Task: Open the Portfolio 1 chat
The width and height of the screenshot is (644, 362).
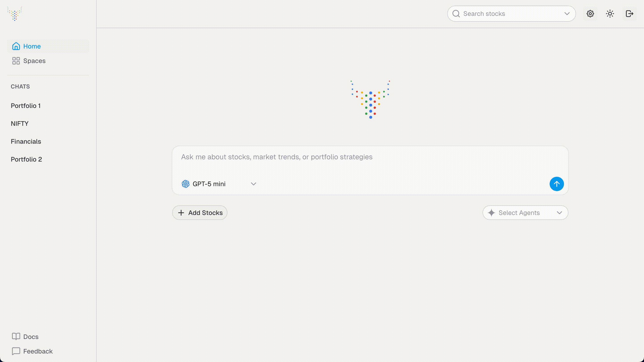Action: pyautogui.click(x=26, y=105)
